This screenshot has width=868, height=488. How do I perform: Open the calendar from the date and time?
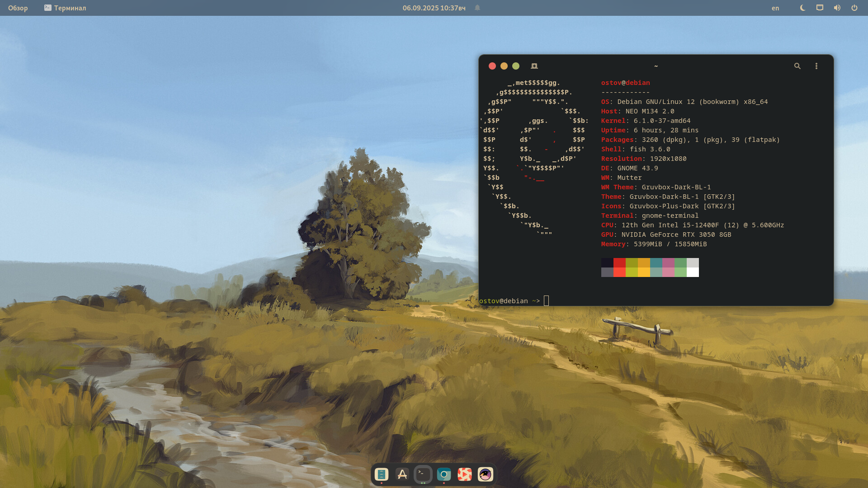tap(434, 8)
